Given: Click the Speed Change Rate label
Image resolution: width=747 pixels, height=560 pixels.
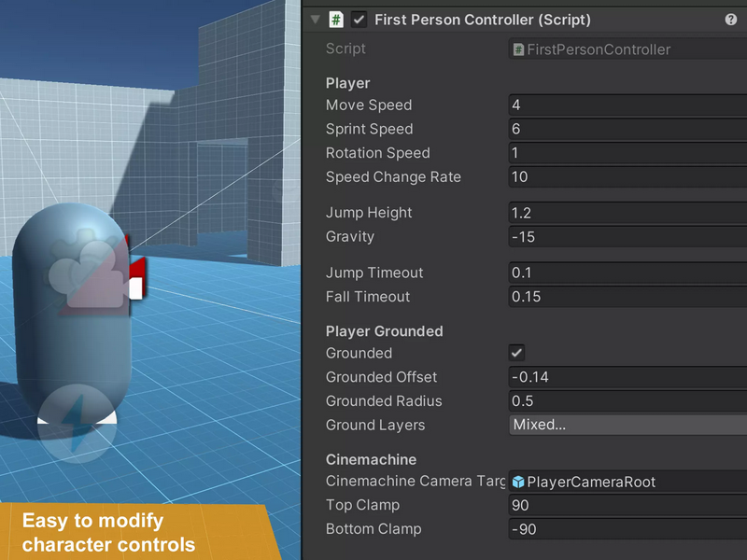Looking at the screenshot, I should (x=393, y=177).
